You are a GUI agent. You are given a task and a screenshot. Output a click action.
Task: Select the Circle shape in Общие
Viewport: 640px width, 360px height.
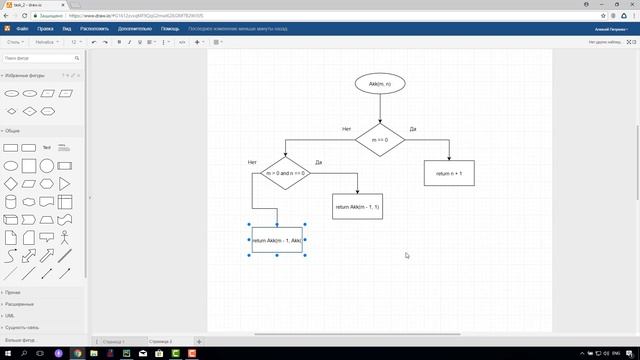coord(47,166)
